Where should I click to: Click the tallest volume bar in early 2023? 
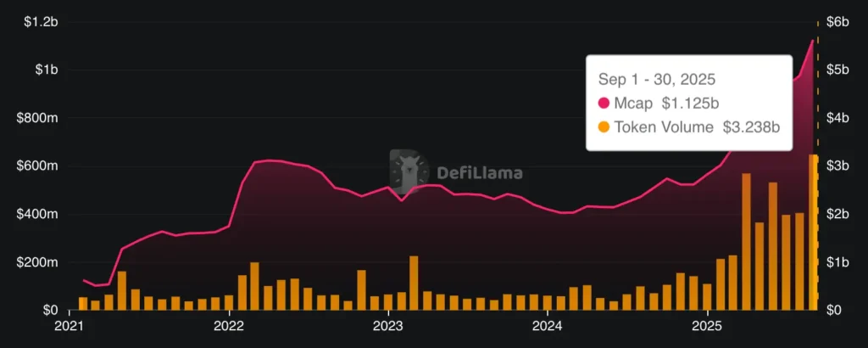pos(414,283)
